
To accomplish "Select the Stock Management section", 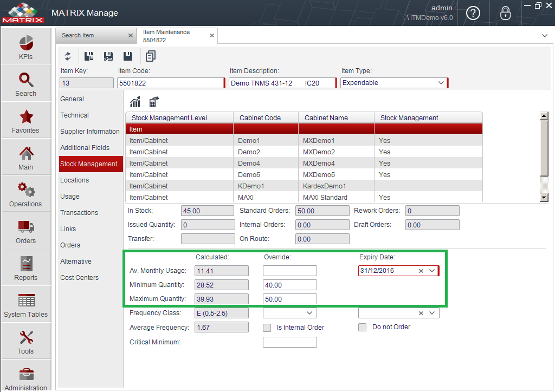I will 91,164.
